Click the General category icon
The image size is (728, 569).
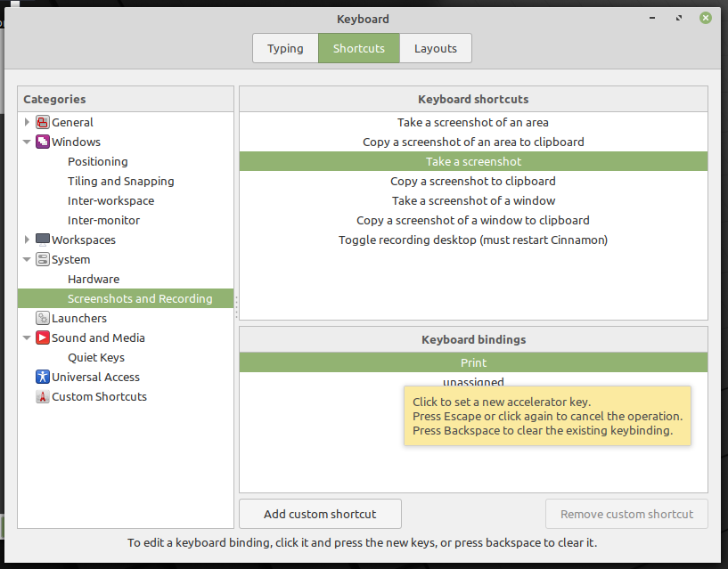coord(43,123)
